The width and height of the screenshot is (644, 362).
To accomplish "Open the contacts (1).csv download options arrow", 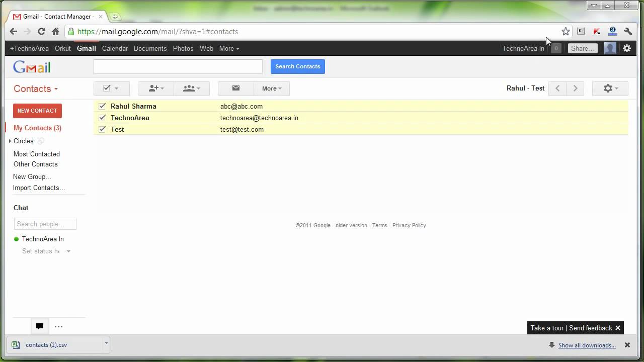I will coord(106,343).
